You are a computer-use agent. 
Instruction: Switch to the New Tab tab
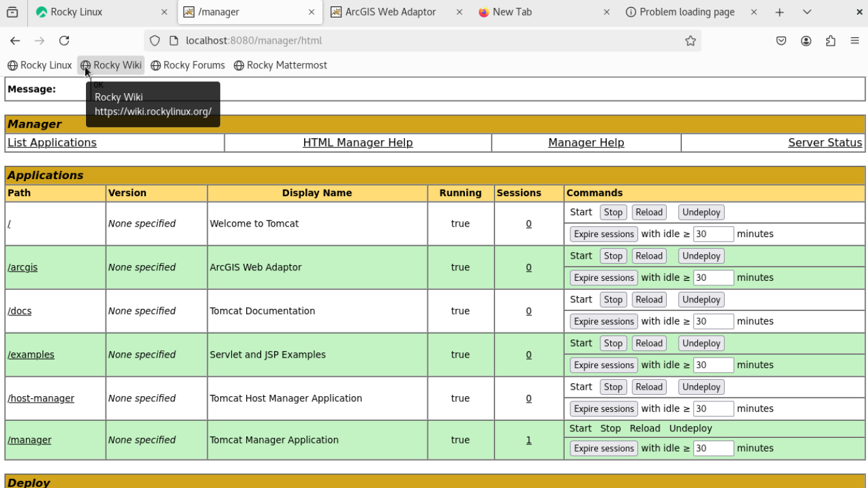click(x=544, y=12)
